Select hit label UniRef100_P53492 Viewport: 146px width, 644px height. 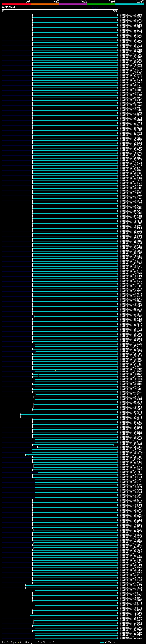point(131,233)
